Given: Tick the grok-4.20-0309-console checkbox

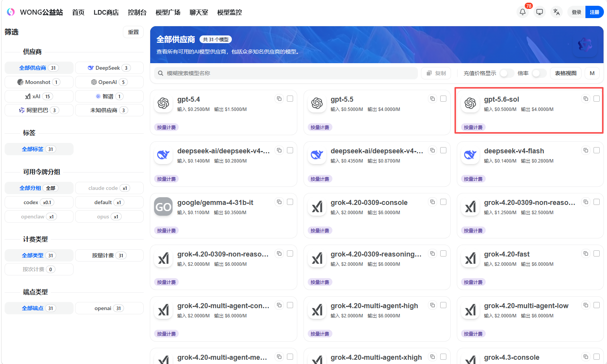Looking at the screenshot, I should pyautogui.click(x=443, y=202).
